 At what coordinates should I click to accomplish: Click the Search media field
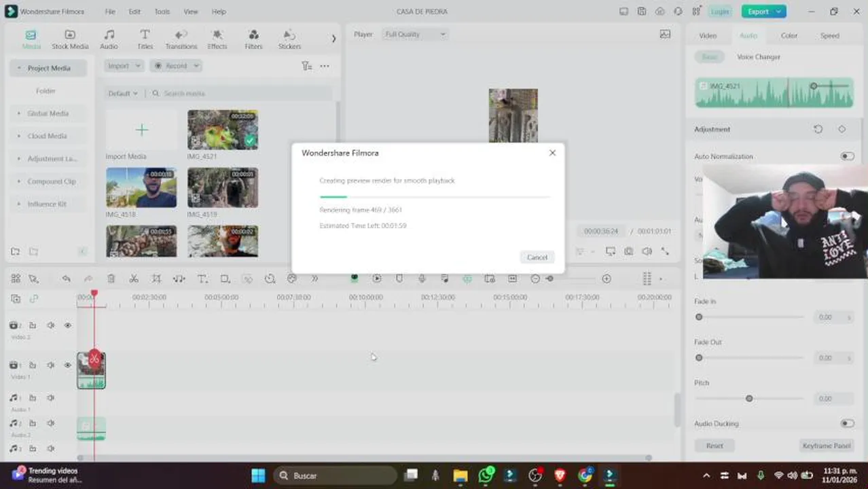tap(241, 93)
